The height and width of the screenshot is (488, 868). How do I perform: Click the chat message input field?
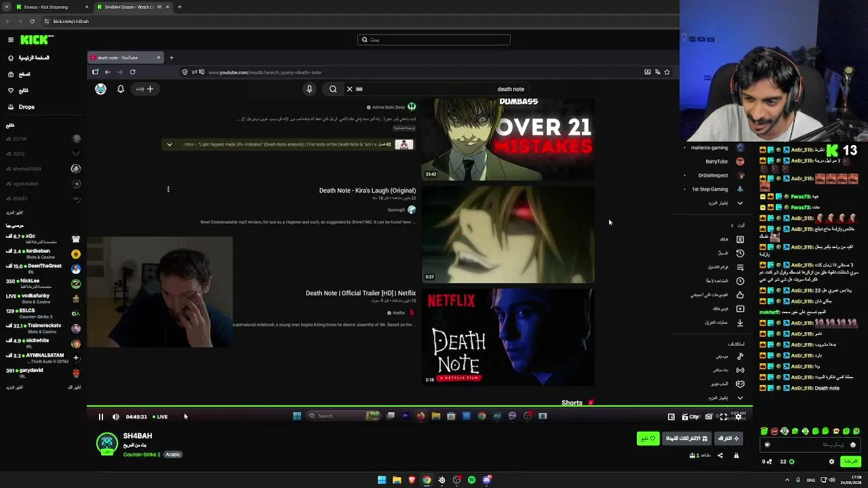(x=810, y=445)
